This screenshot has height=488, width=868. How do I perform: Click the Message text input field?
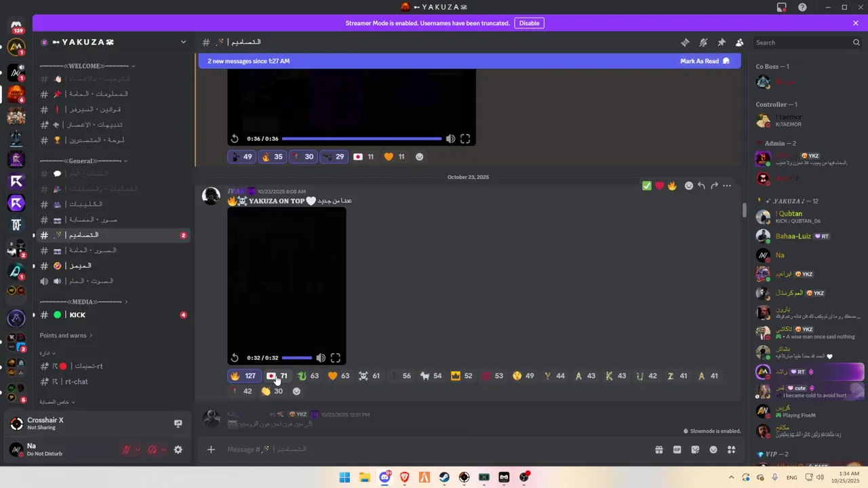pyautogui.click(x=434, y=449)
